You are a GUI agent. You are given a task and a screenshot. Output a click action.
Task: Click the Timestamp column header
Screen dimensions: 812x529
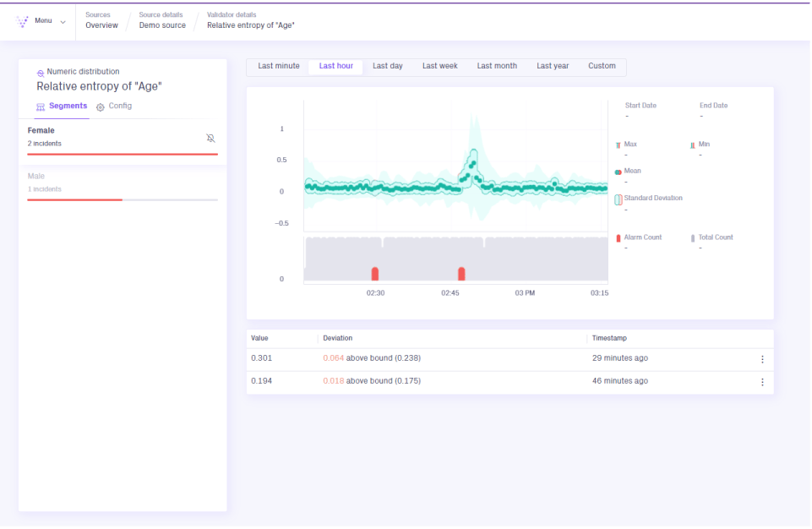[x=609, y=338]
